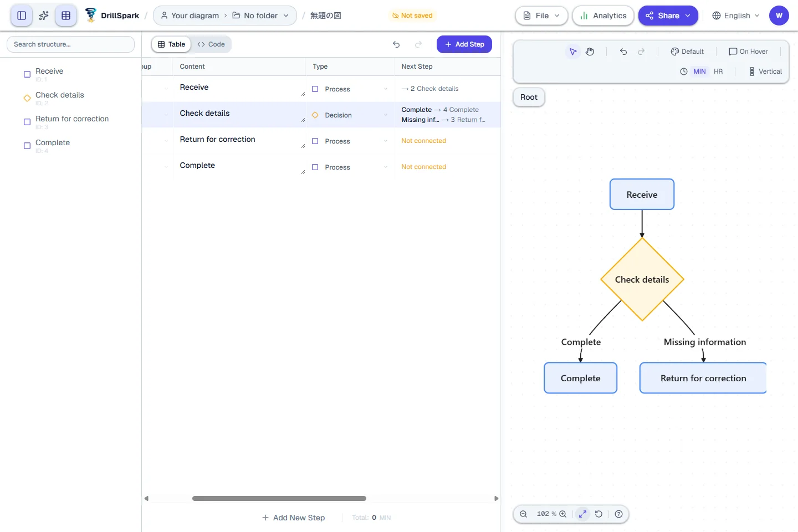Fit diagram to screen

pyautogui.click(x=582, y=514)
